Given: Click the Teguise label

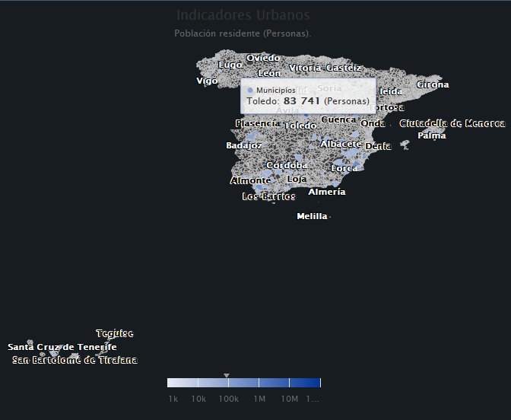Looking at the screenshot, I should pos(115,333).
